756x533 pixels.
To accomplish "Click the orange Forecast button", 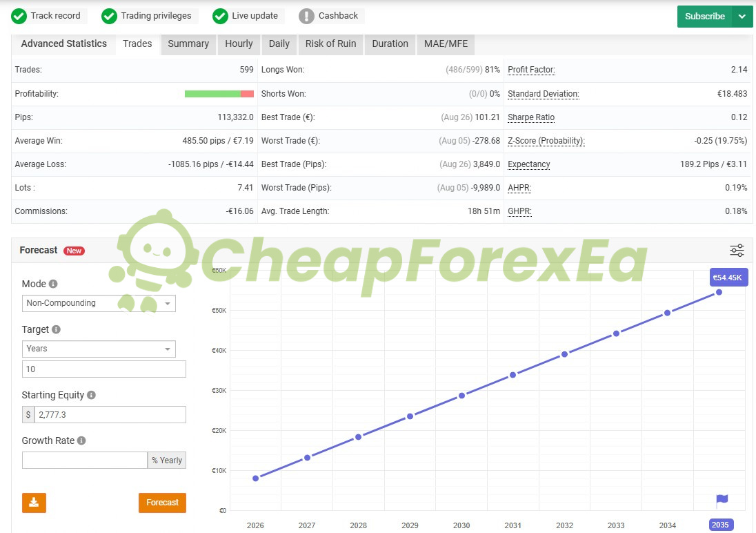I will [163, 503].
